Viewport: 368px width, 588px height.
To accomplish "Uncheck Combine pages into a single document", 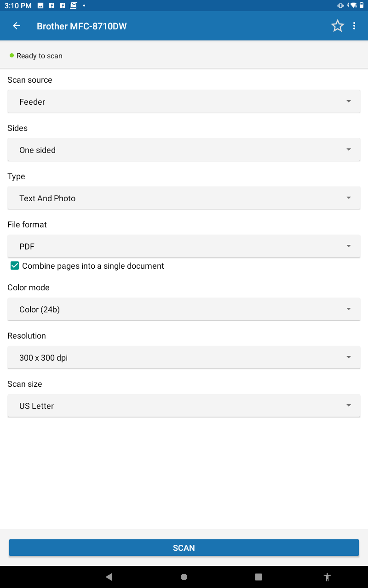I will (15, 266).
